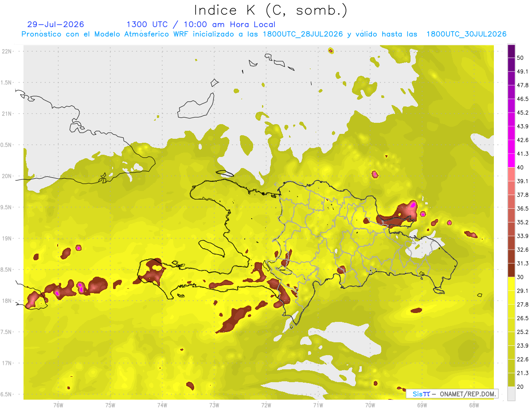
Task: Click the 71W longitude axis label
Action: [318, 405]
